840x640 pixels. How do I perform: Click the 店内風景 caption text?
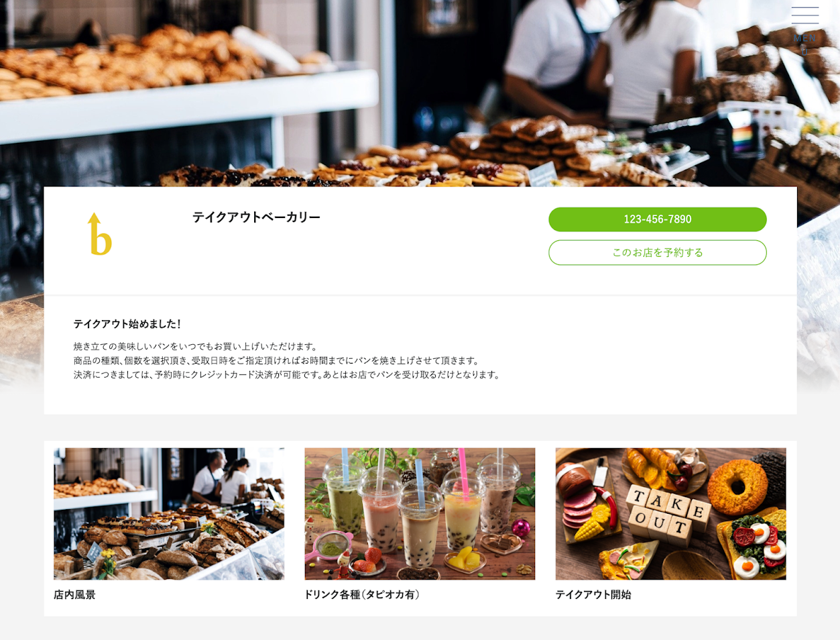click(x=74, y=594)
